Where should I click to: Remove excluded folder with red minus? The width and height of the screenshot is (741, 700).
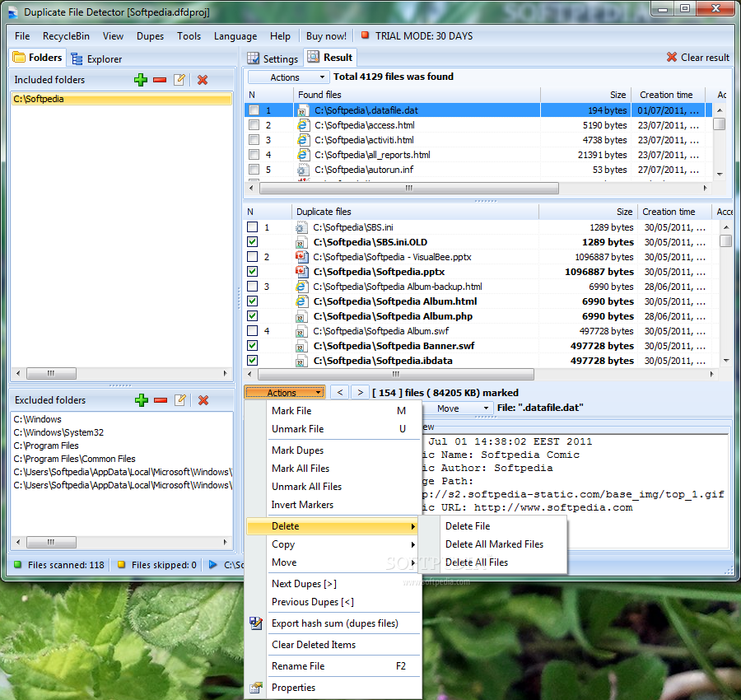[161, 400]
